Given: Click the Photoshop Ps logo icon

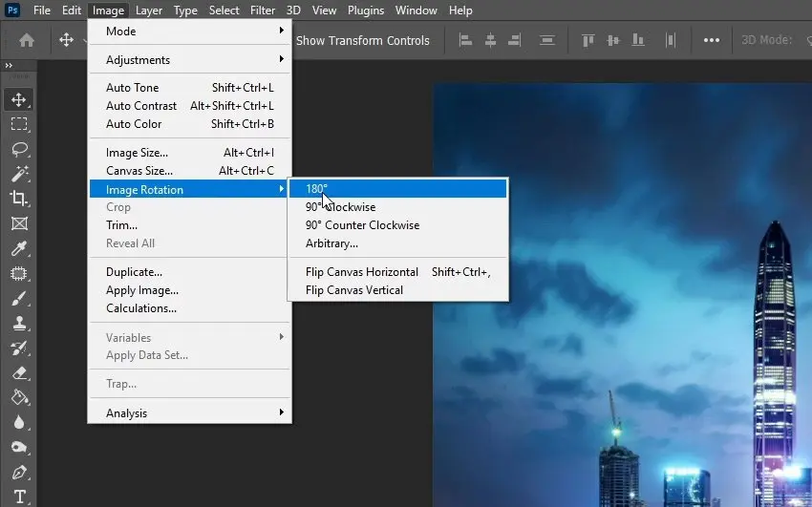Looking at the screenshot, I should 11,10.
